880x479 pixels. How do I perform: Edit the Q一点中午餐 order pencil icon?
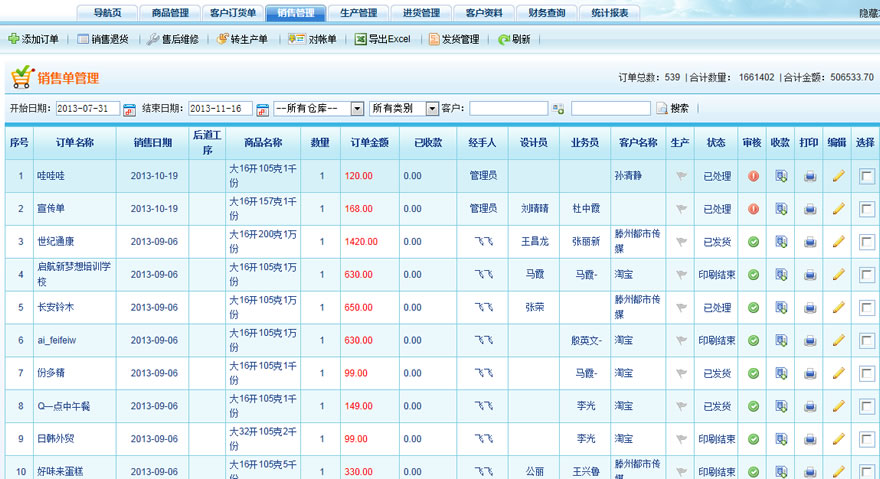coord(838,406)
